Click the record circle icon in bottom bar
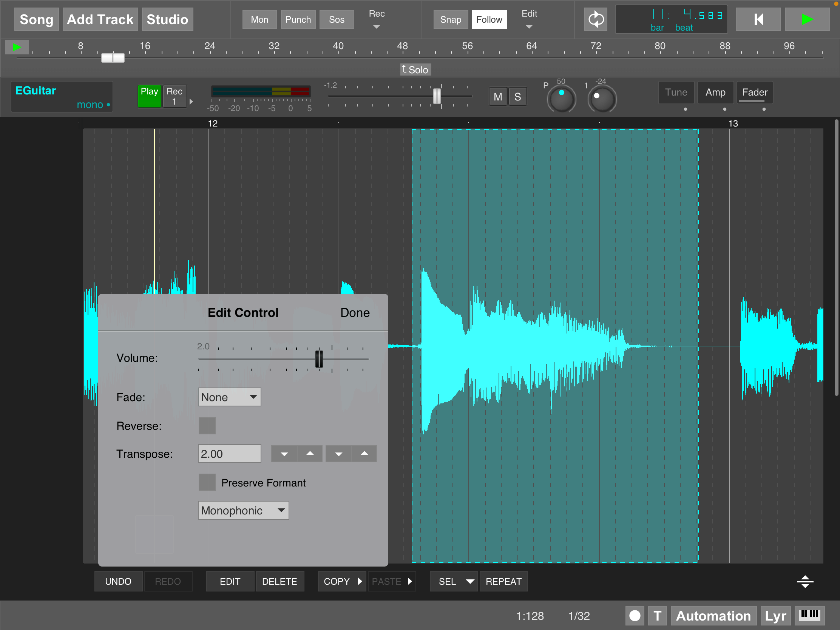This screenshot has width=840, height=630. [x=635, y=616]
